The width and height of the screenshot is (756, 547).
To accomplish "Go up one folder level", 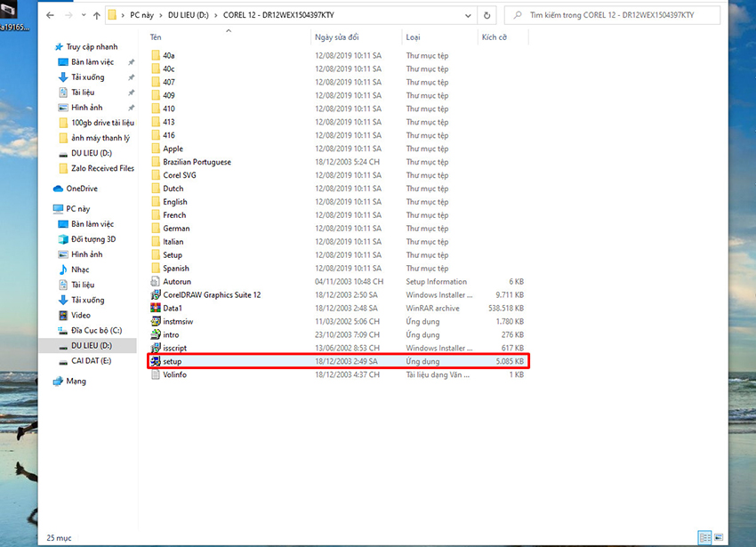I will pos(96,15).
